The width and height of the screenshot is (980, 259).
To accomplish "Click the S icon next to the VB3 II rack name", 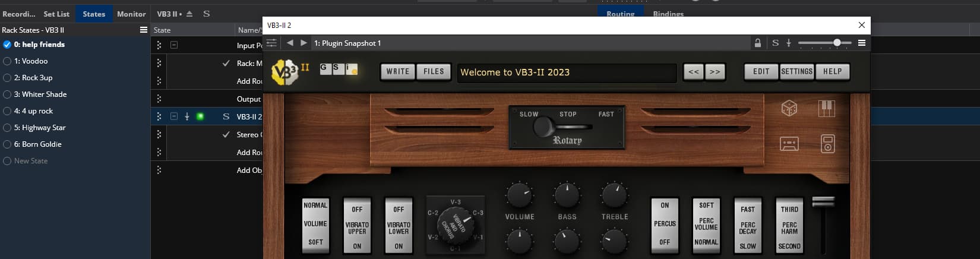I will point(206,14).
